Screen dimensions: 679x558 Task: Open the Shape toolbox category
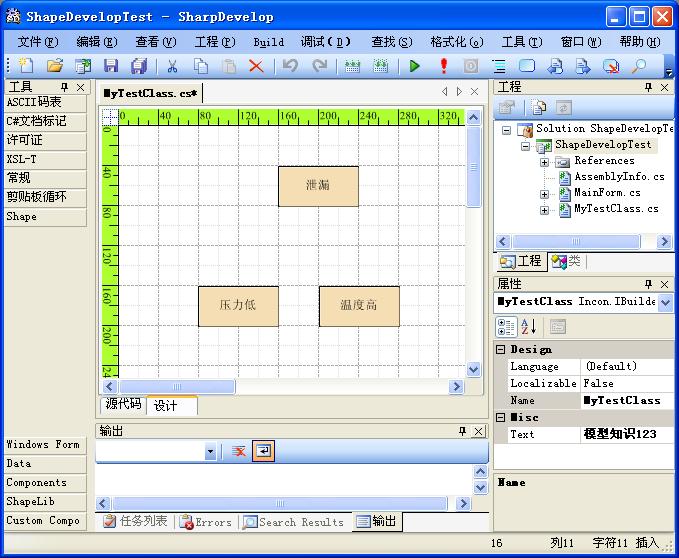coord(45,216)
